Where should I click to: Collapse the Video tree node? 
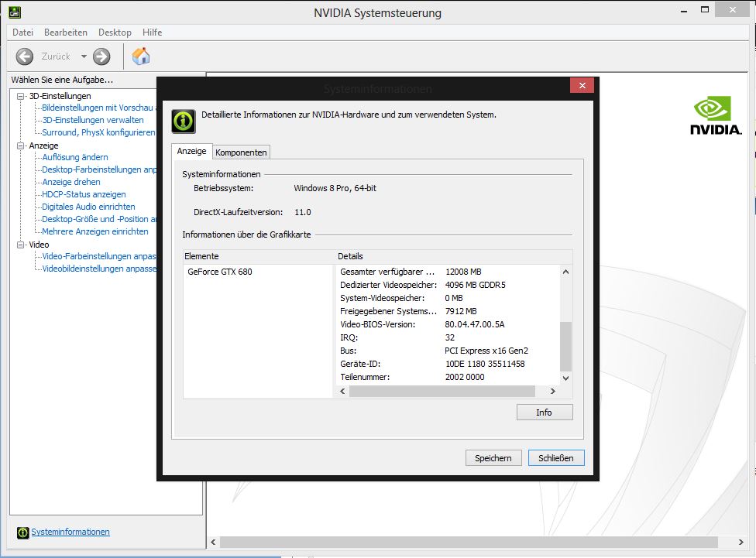tap(21, 245)
